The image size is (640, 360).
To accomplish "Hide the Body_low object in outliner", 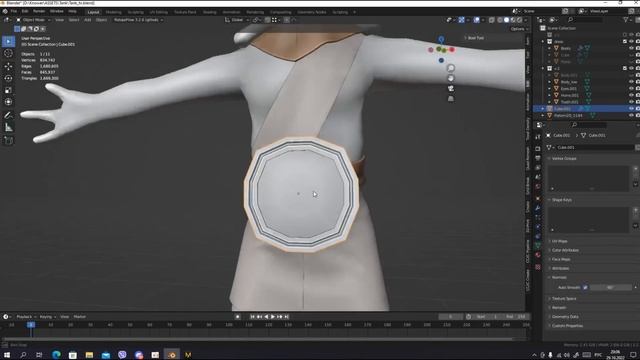I will (631, 82).
